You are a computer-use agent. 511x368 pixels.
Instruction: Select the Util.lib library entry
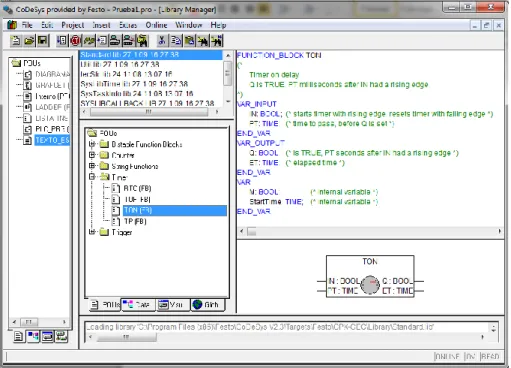pyautogui.click(x=120, y=64)
